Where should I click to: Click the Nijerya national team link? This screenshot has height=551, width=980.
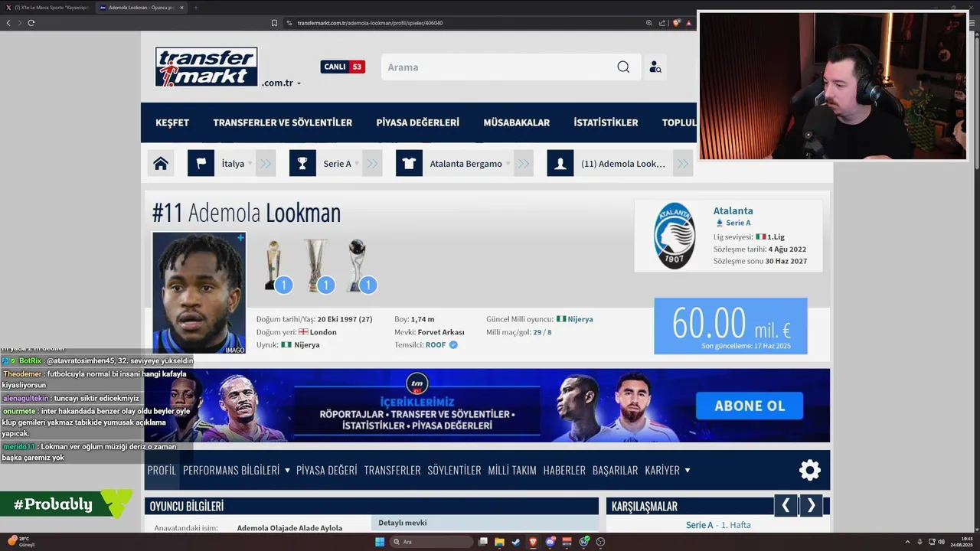(580, 319)
